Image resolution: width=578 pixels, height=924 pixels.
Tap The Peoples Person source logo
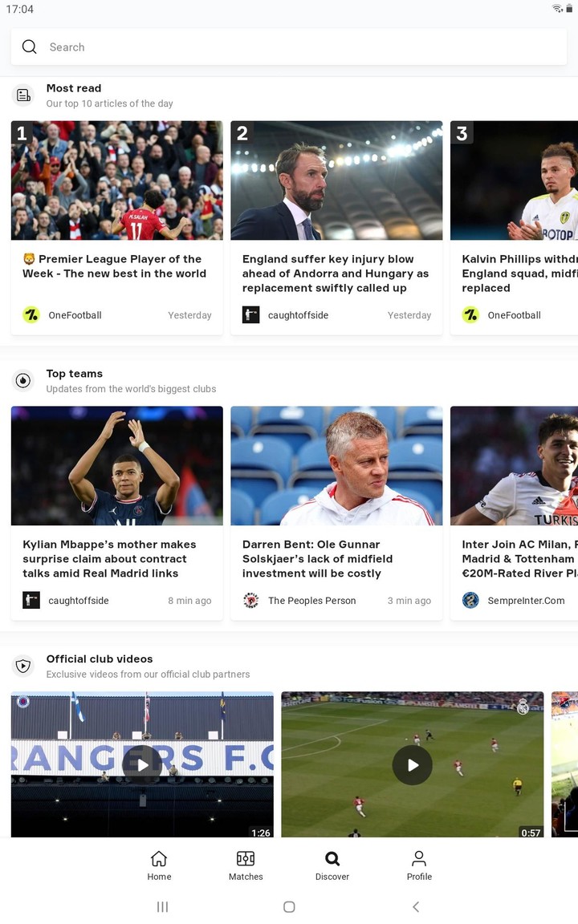(250, 601)
